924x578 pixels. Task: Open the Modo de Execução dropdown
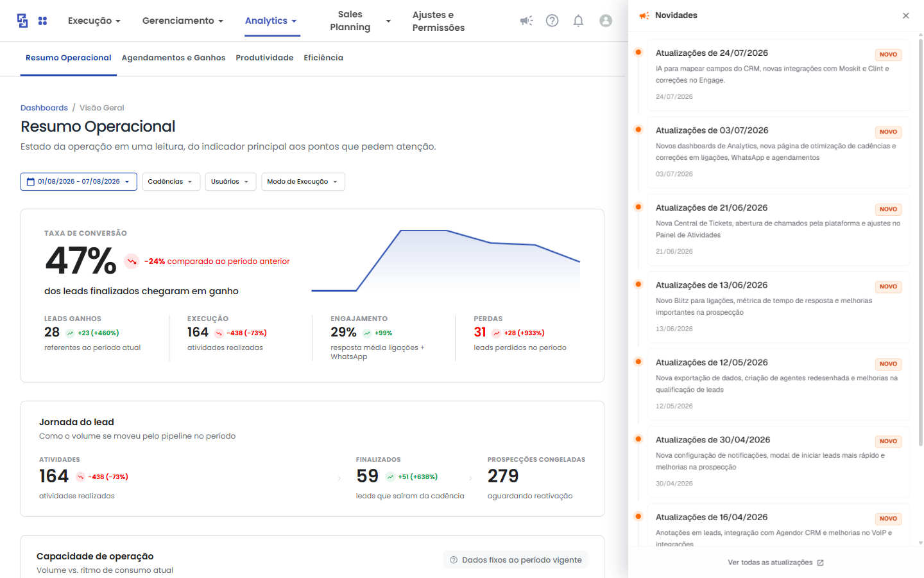[x=303, y=182]
